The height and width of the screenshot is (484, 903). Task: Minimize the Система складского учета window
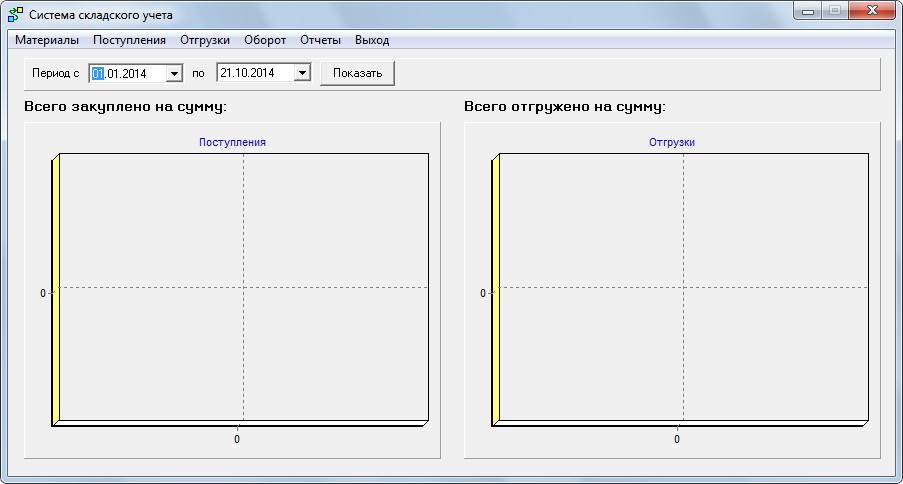pos(809,10)
